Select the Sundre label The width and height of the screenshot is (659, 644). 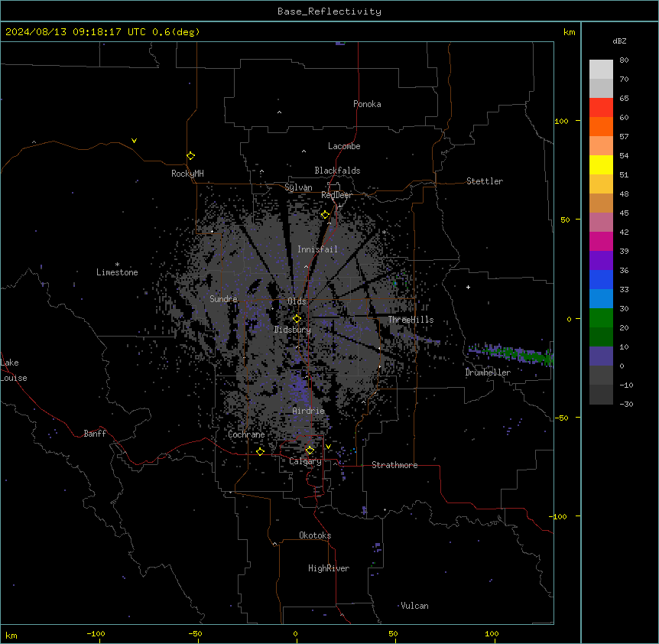223,299
